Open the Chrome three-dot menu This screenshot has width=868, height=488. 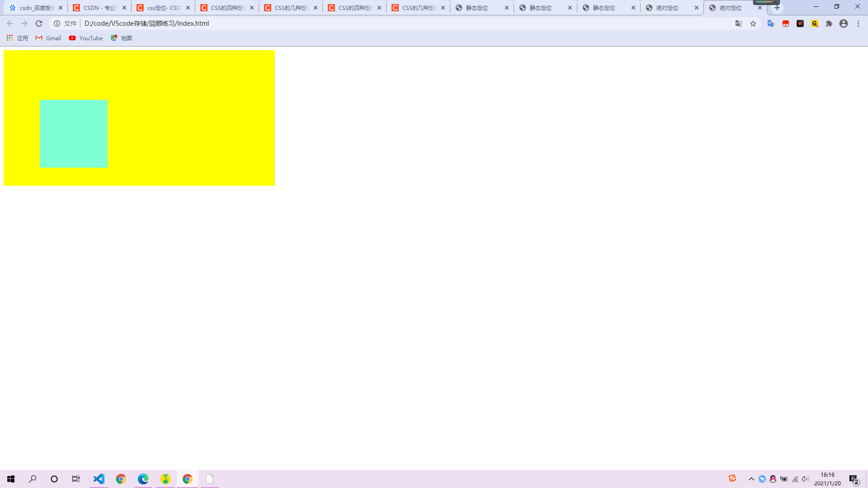[858, 23]
